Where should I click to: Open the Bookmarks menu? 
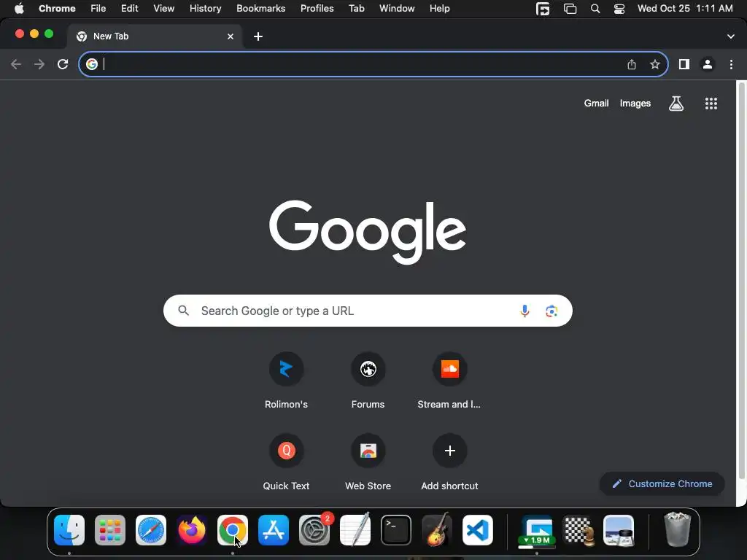coord(261,9)
